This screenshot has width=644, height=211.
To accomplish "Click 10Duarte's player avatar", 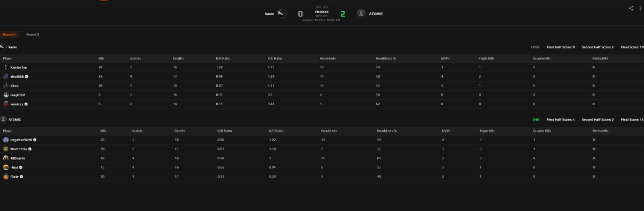I will (x=5, y=158).
